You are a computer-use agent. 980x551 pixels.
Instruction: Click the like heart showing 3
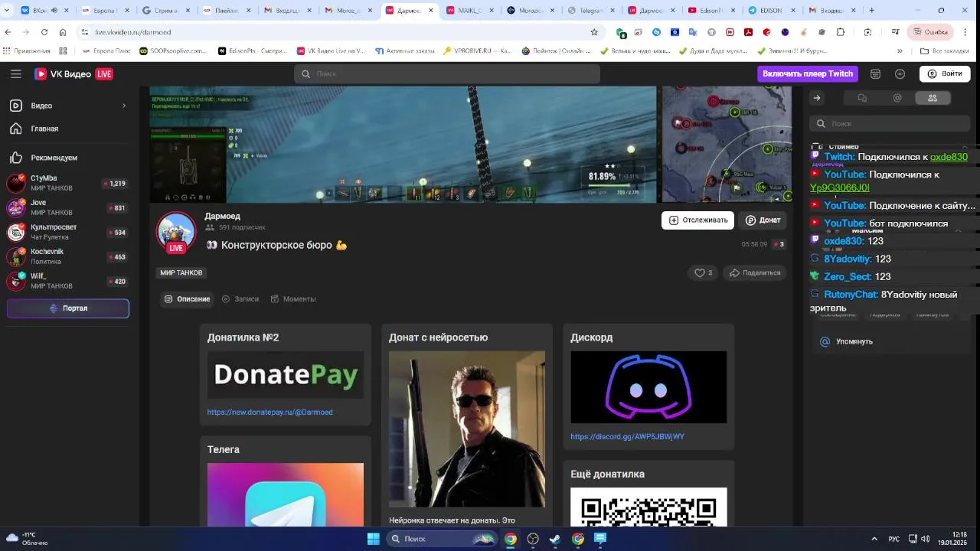coord(704,272)
